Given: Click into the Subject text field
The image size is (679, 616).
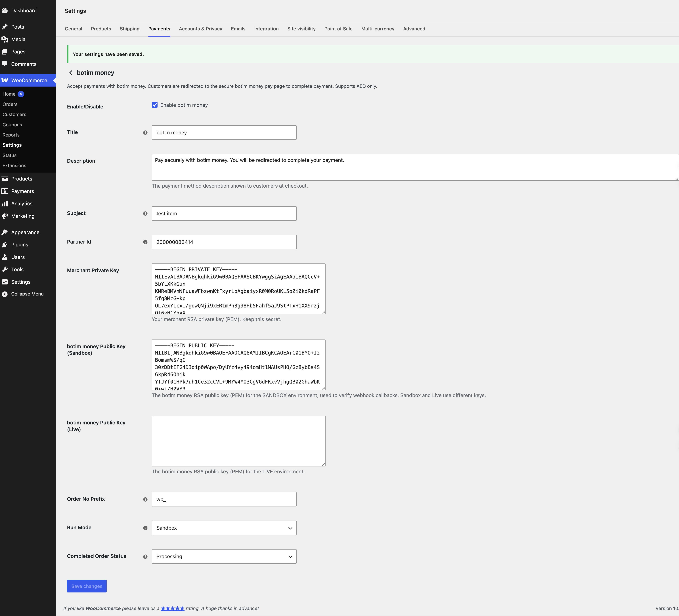Looking at the screenshot, I should (x=224, y=213).
